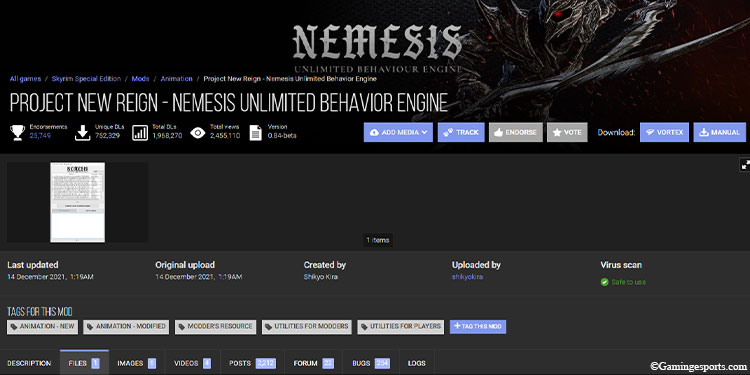
Task: Switch to the Videos tab
Action: click(x=192, y=364)
